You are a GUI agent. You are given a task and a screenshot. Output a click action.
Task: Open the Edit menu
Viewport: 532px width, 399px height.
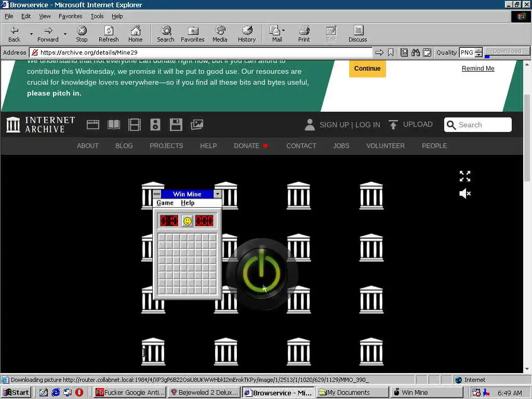26,16
